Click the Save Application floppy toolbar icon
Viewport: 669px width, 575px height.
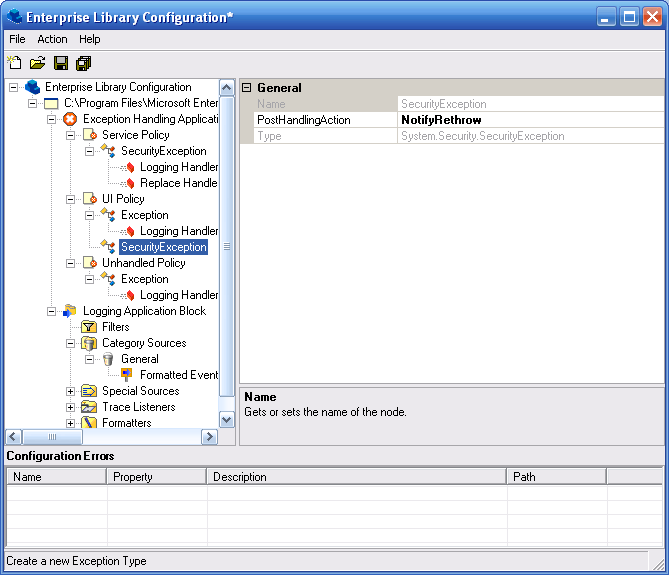point(61,63)
